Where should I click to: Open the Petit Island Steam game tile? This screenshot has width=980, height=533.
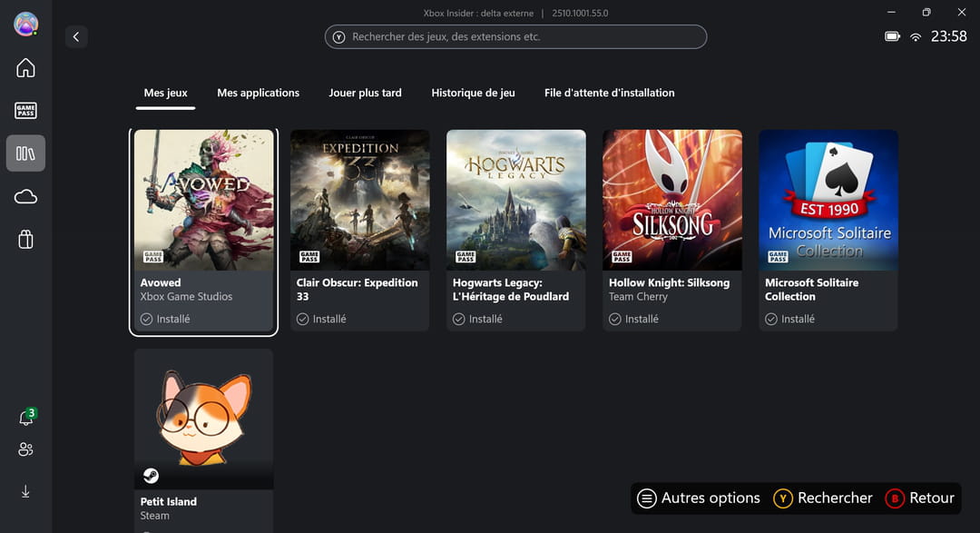[203, 419]
